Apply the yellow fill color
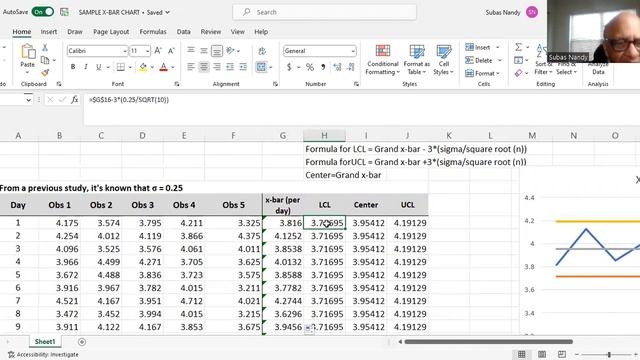 [x=143, y=67]
